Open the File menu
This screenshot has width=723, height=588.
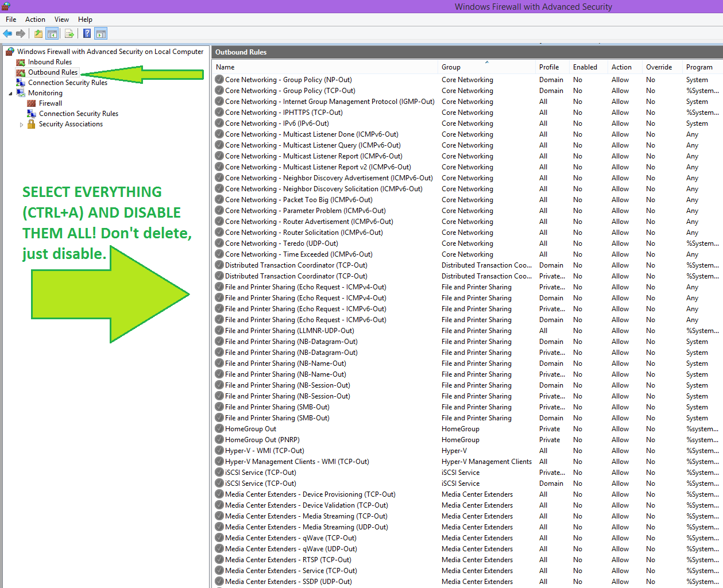[11, 20]
